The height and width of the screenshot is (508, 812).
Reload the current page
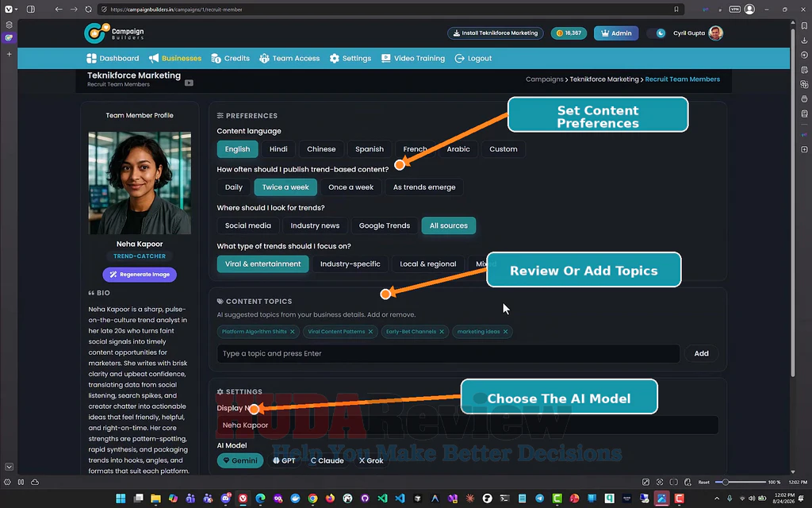coord(89,10)
